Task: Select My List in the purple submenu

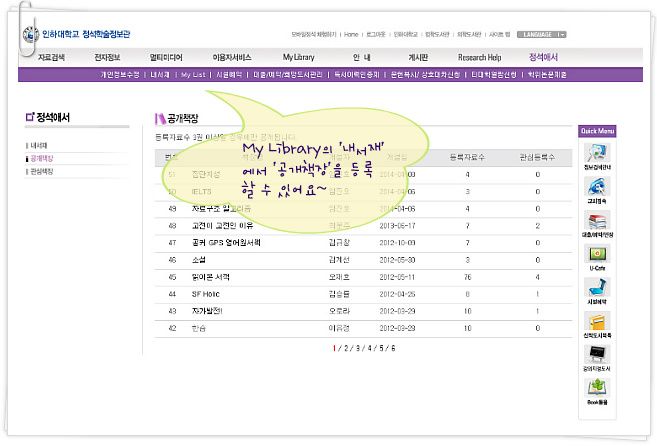Action: tap(193, 75)
